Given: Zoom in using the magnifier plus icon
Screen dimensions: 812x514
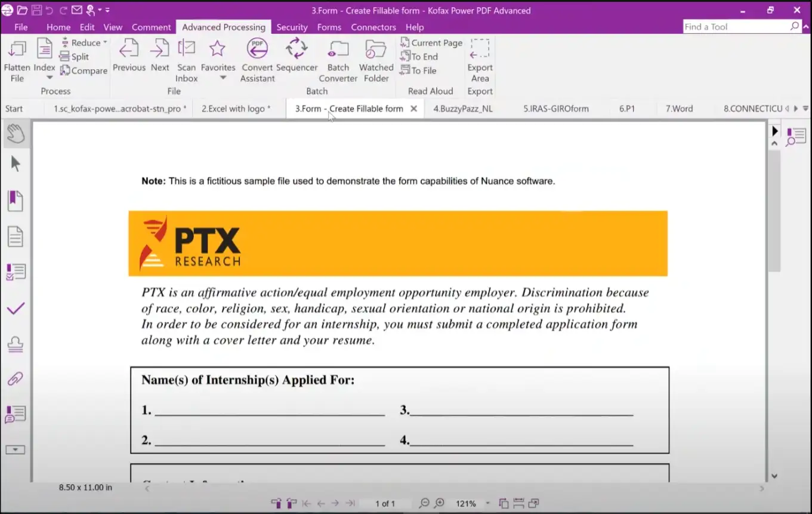Looking at the screenshot, I should click(x=439, y=503).
